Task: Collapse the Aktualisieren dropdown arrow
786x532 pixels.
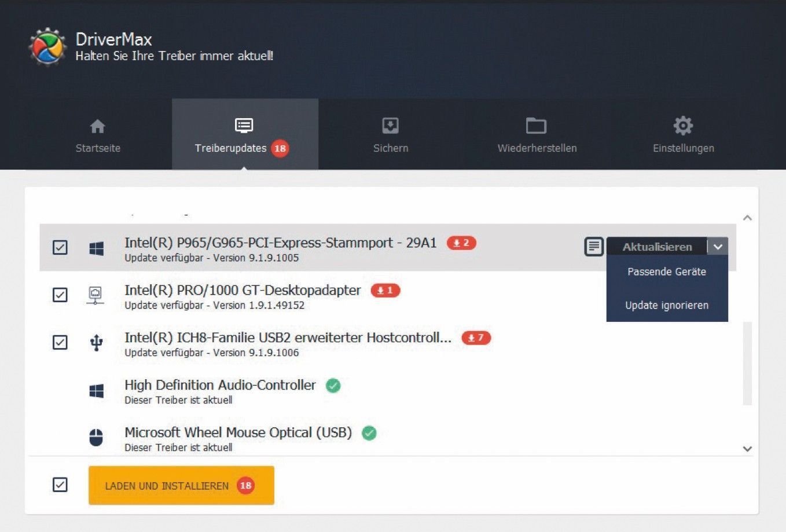Action: [x=718, y=247]
